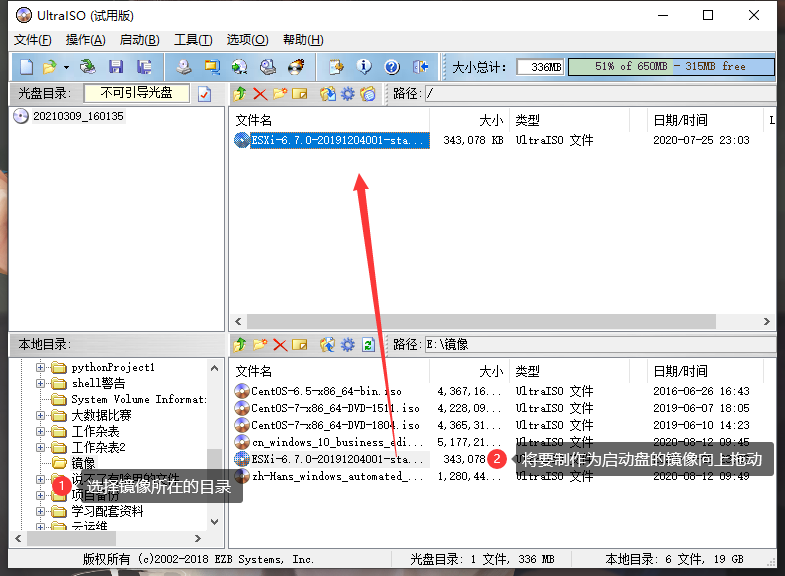Click the Open CD/DVD toolbar icon
The width and height of the screenshot is (785, 576).
point(88,67)
